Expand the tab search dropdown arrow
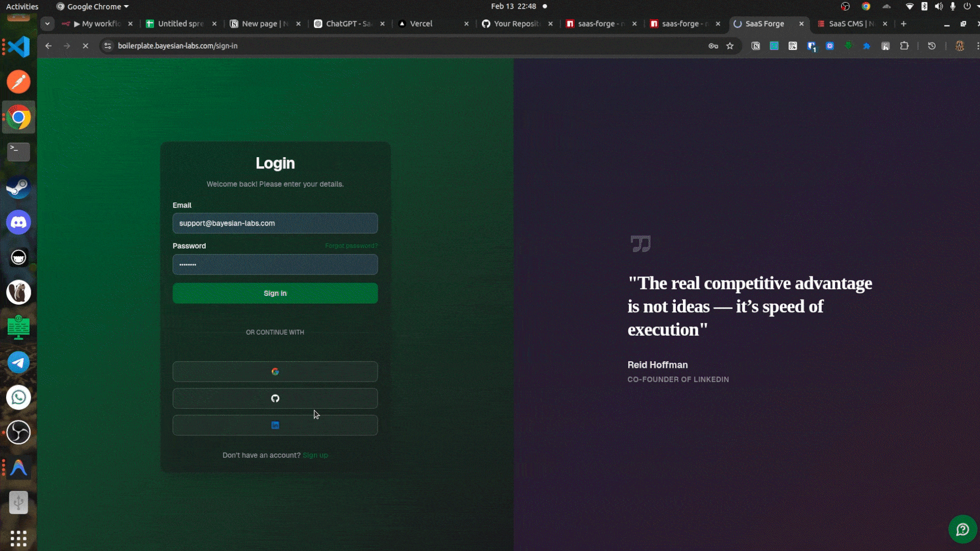Image resolution: width=980 pixels, height=551 pixels. pos(47,23)
